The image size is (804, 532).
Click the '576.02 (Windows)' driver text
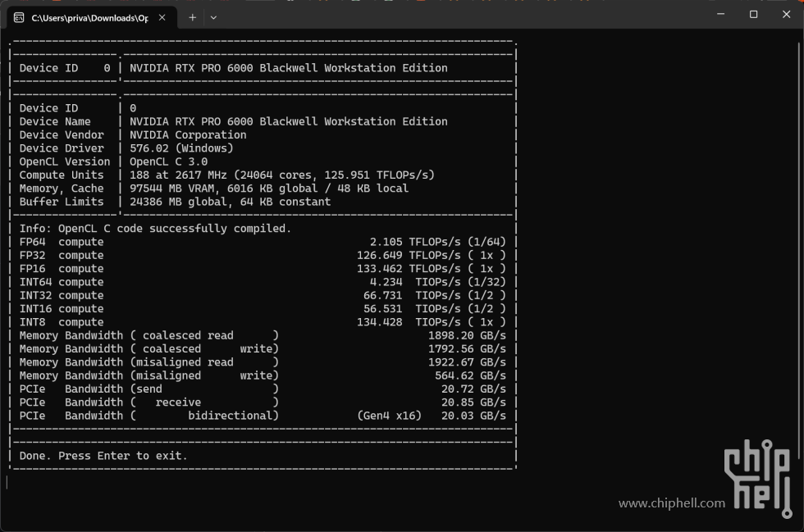pyautogui.click(x=181, y=148)
